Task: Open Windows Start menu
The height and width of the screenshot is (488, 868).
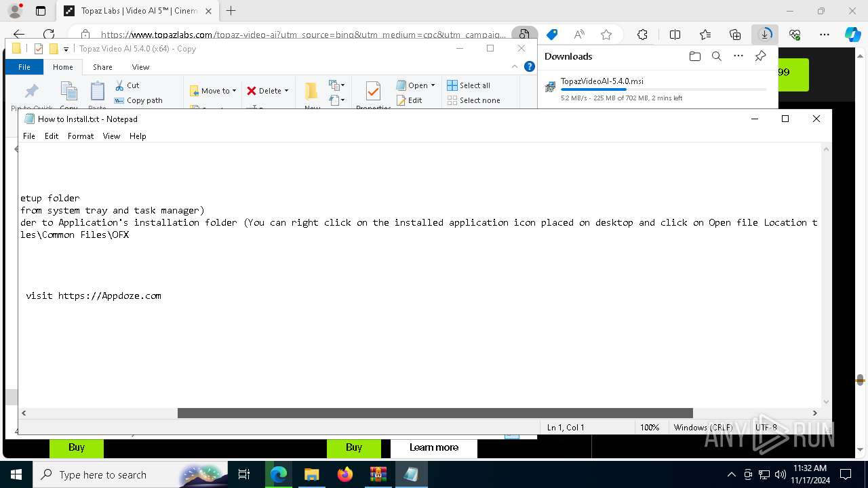Action: point(16,474)
